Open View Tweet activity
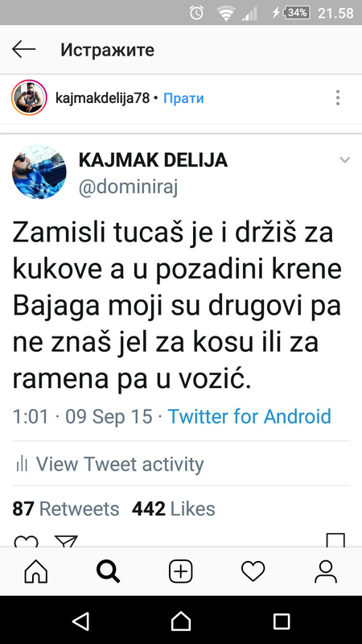Image resolution: width=362 pixels, height=644 pixels. 109,464
